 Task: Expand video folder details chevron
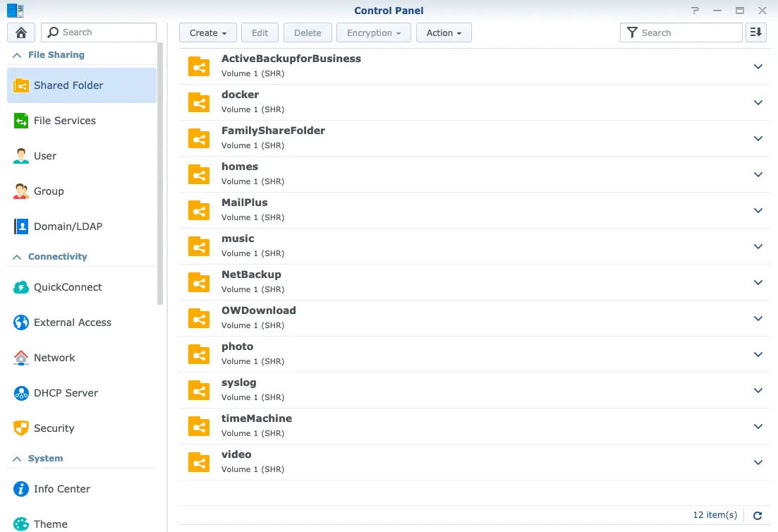(x=758, y=463)
